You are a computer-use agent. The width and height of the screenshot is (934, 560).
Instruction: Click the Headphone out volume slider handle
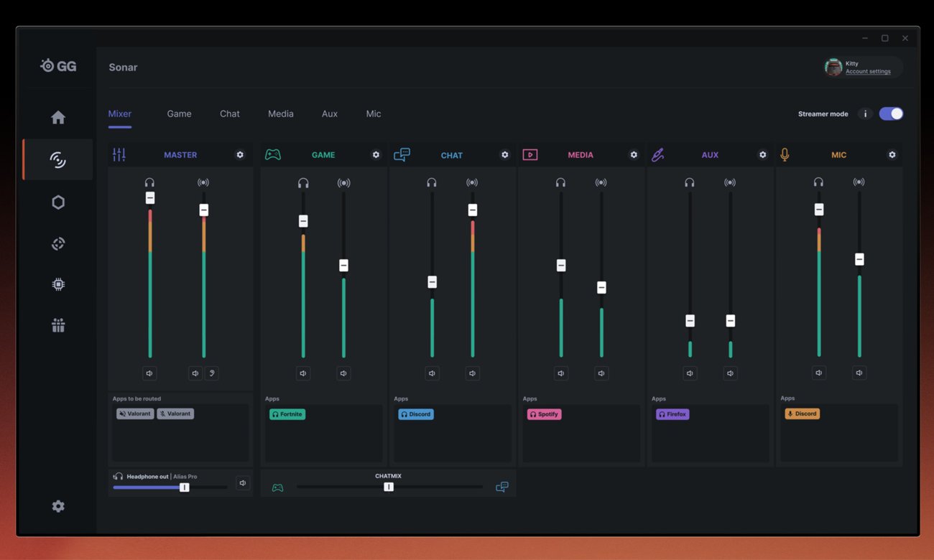(185, 487)
